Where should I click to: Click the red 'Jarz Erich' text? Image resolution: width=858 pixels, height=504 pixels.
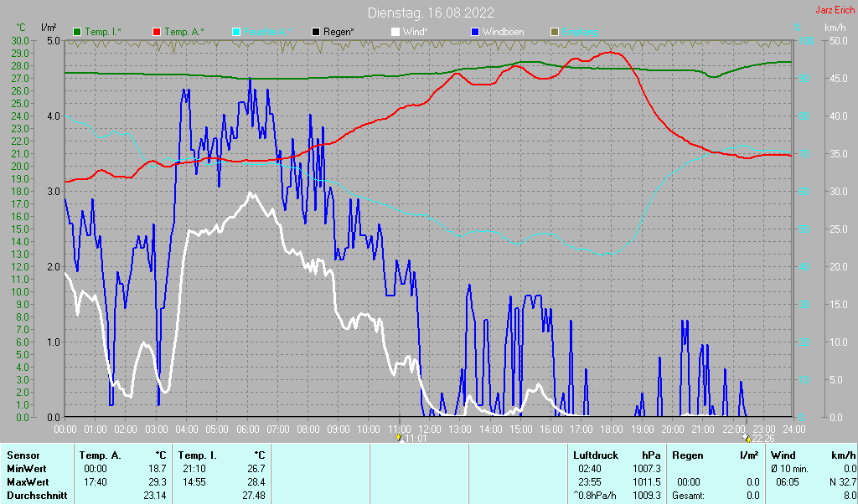pos(835,10)
